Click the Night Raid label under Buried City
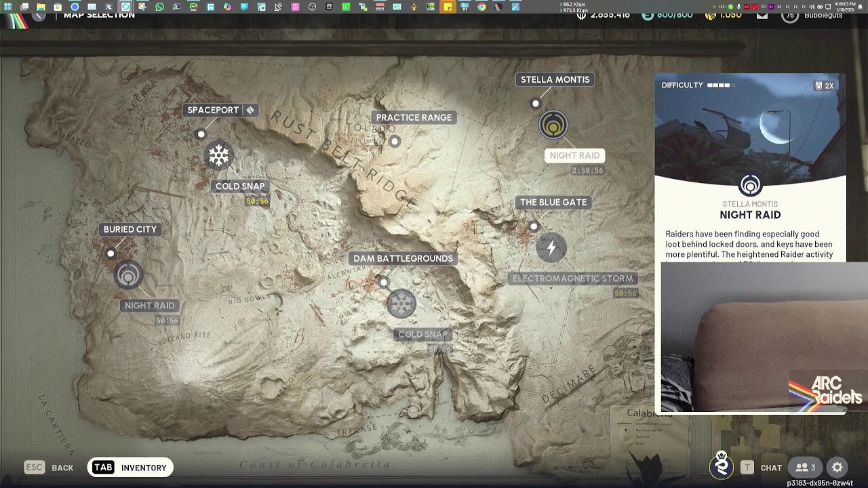This screenshot has height=488, width=868. click(149, 306)
